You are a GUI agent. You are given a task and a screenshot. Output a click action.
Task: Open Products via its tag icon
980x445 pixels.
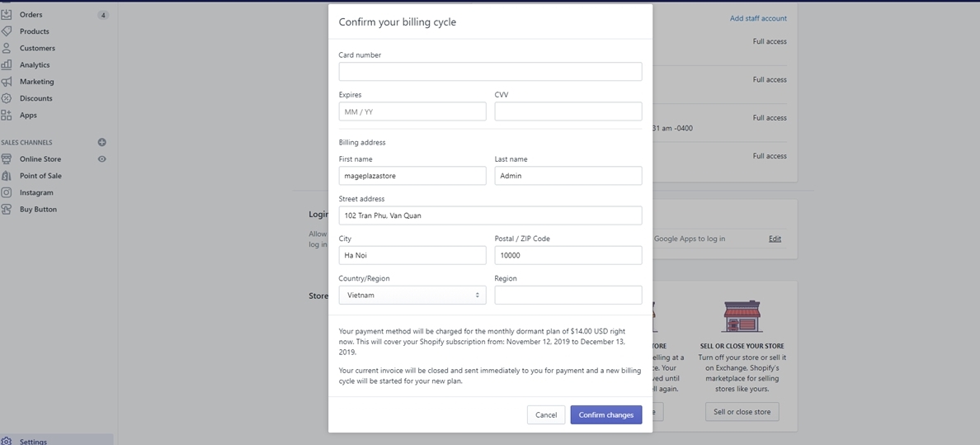[x=7, y=31]
